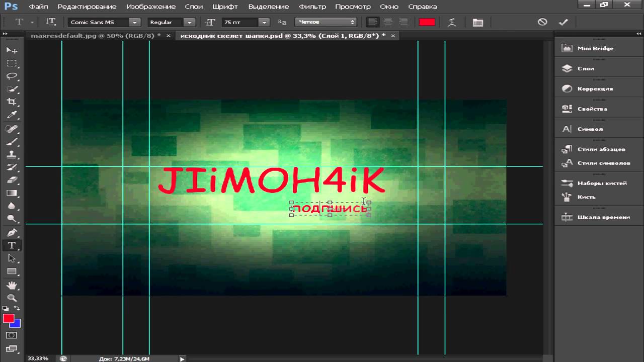644x362 pixels.
Task: Open the Коррекция panel
Action: click(x=595, y=88)
